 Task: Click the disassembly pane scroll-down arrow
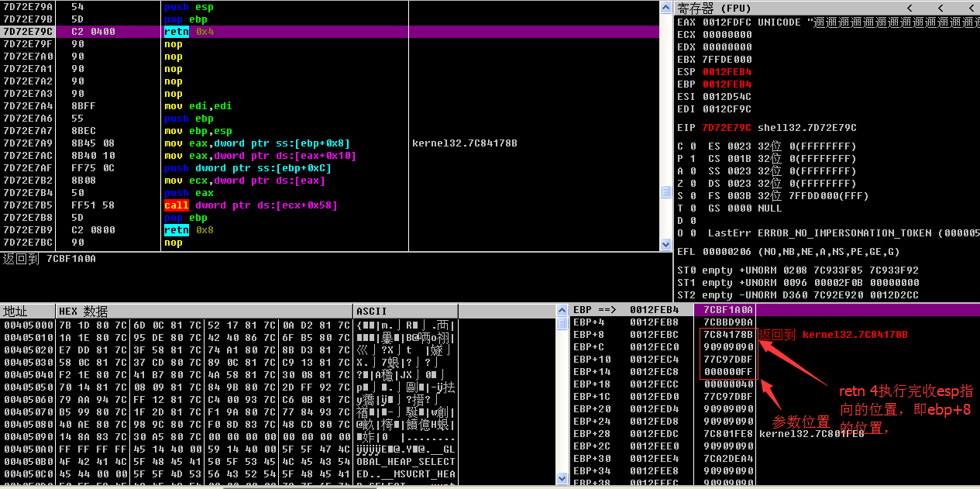tap(665, 245)
